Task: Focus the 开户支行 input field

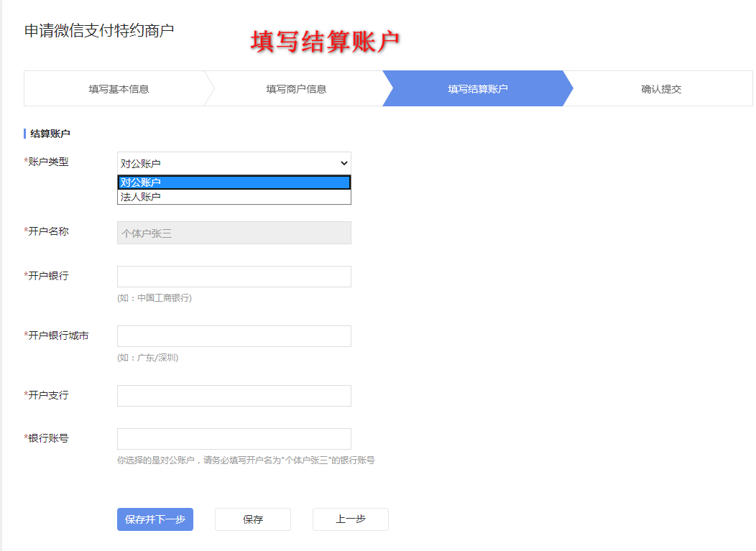Action: point(234,396)
